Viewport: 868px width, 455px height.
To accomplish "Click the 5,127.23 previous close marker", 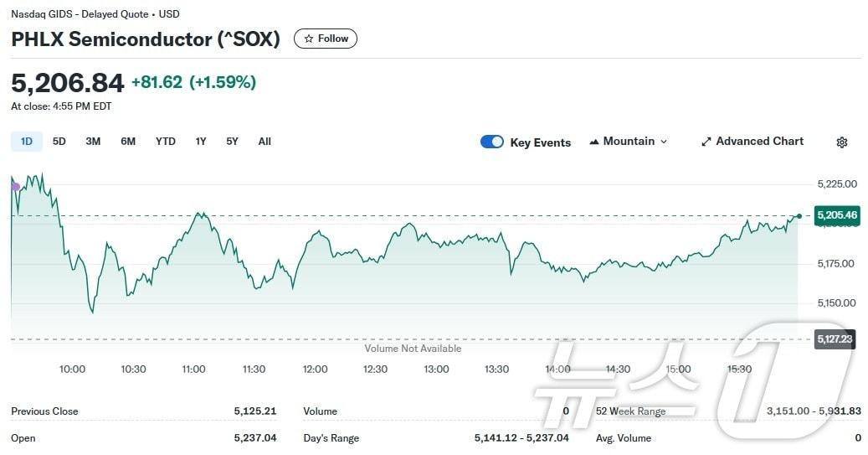I will [835, 339].
